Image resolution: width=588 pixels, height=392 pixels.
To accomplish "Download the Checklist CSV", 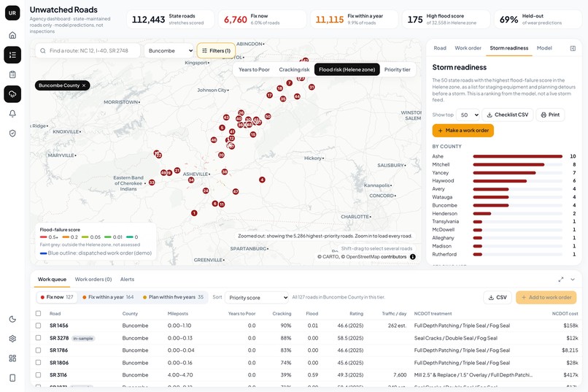I will click(507, 115).
